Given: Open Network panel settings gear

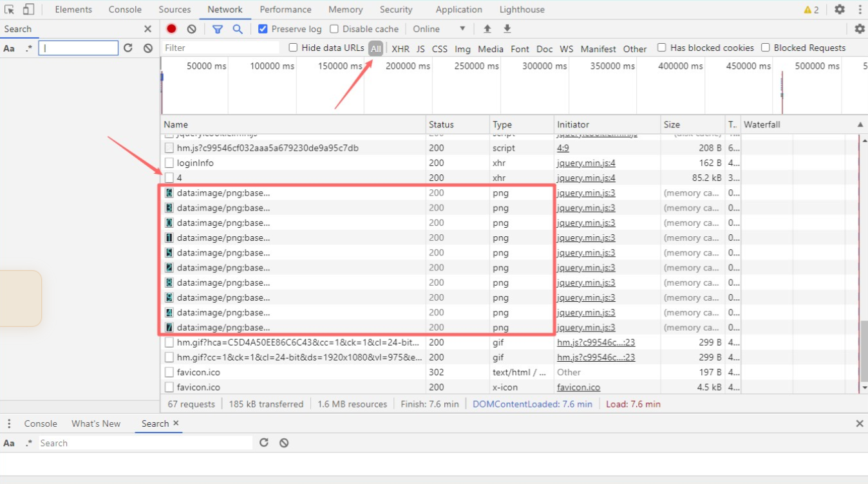Looking at the screenshot, I should (x=860, y=29).
